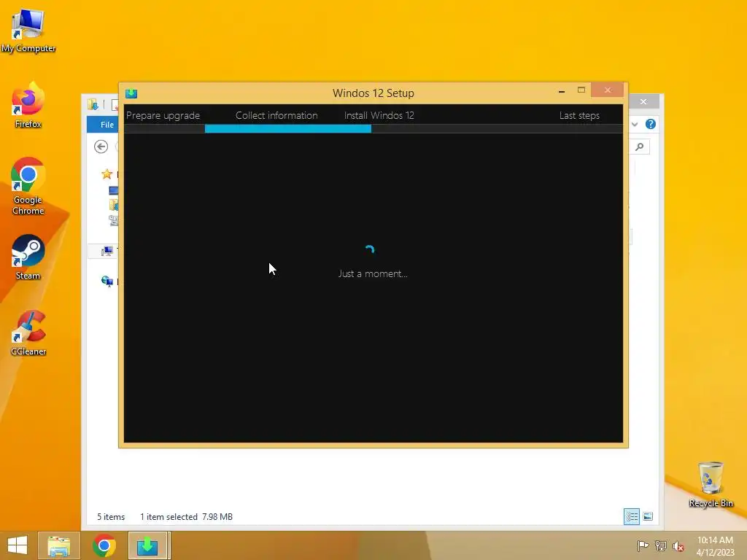Viewport: 747px width, 560px height.
Task: Close the Windos 12 Setup window
Action: (x=608, y=90)
